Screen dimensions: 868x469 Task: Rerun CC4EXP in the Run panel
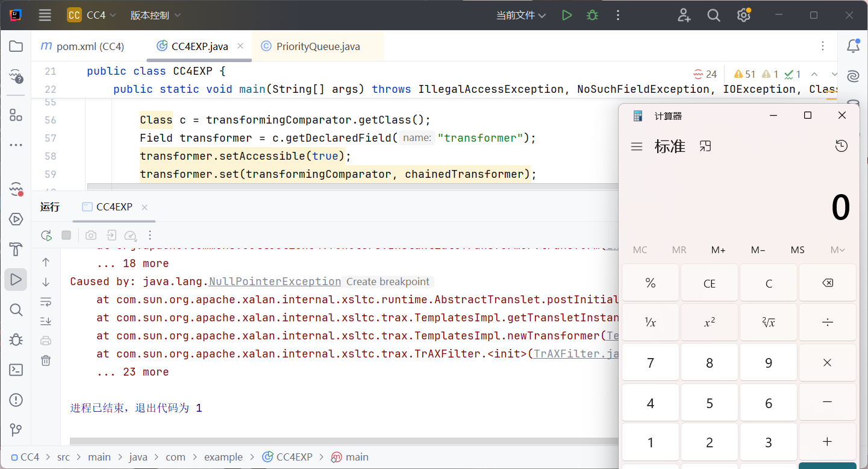pos(46,235)
